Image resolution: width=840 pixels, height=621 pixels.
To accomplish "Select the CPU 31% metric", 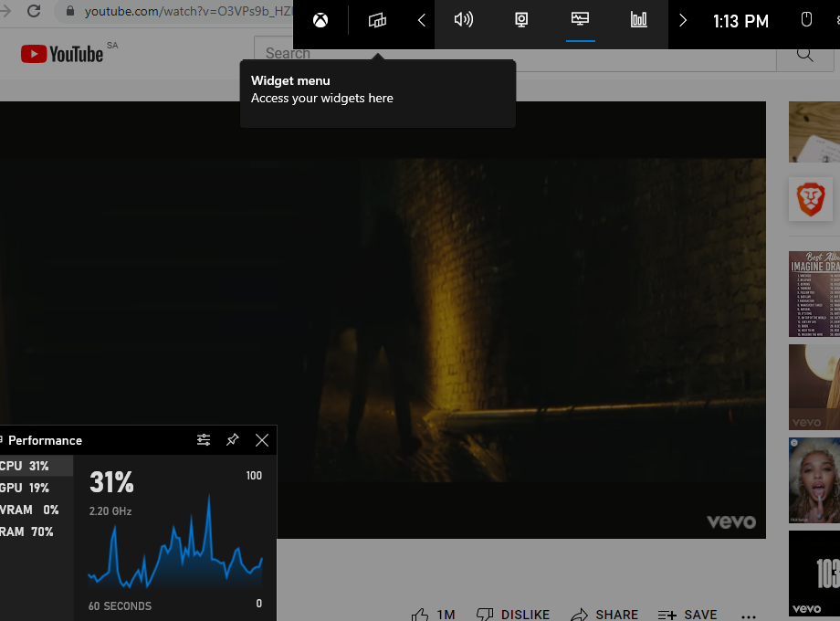I will click(x=36, y=466).
